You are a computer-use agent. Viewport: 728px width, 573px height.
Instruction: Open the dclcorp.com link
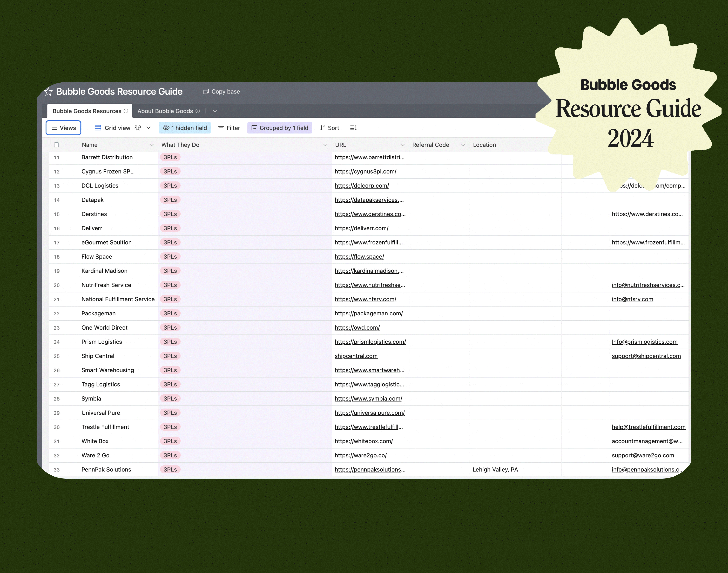362,185
